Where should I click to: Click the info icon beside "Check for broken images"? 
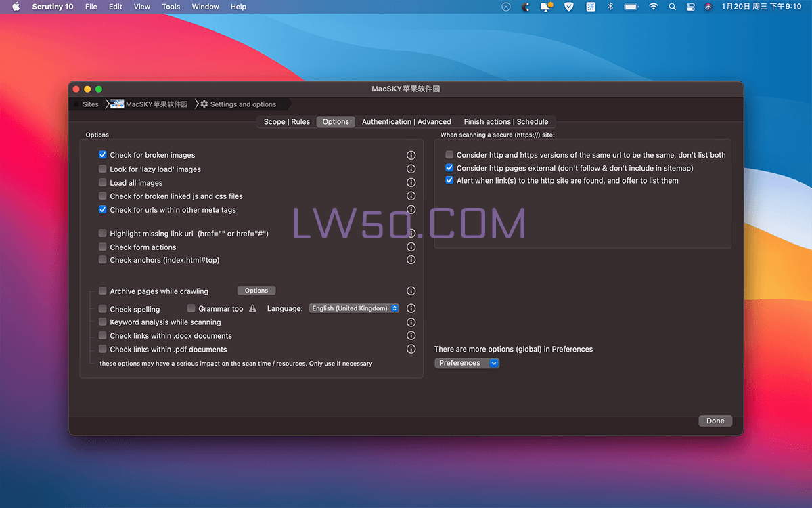coord(411,155)
